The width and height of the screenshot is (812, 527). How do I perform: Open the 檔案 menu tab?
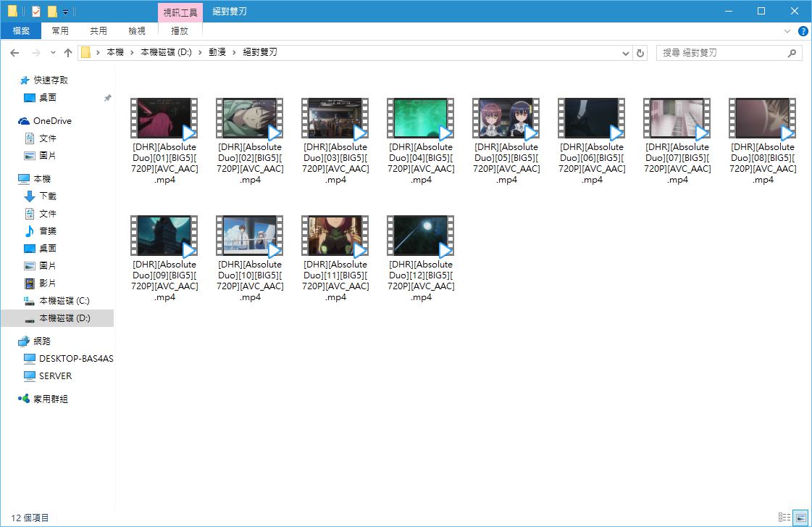click(21, 31)
